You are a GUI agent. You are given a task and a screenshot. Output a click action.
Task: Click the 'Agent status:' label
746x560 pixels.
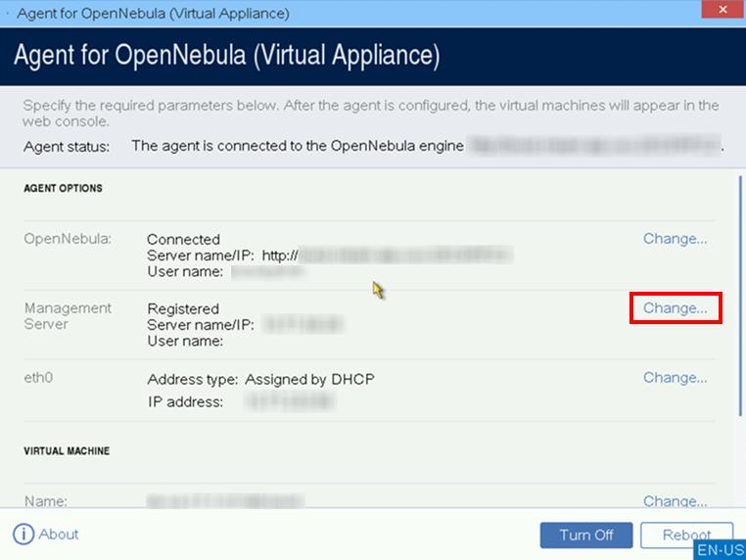coord(67,147)
